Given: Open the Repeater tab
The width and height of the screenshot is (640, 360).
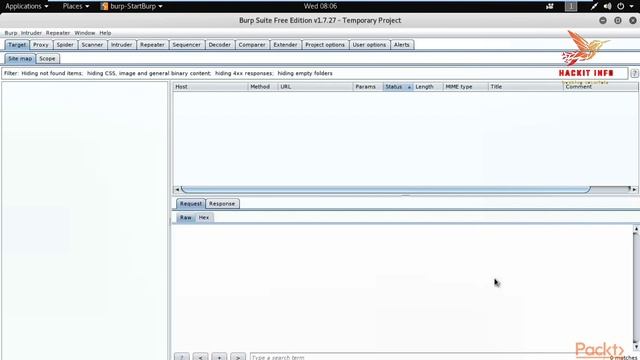Looking at the screenshot, I should 152,44.
